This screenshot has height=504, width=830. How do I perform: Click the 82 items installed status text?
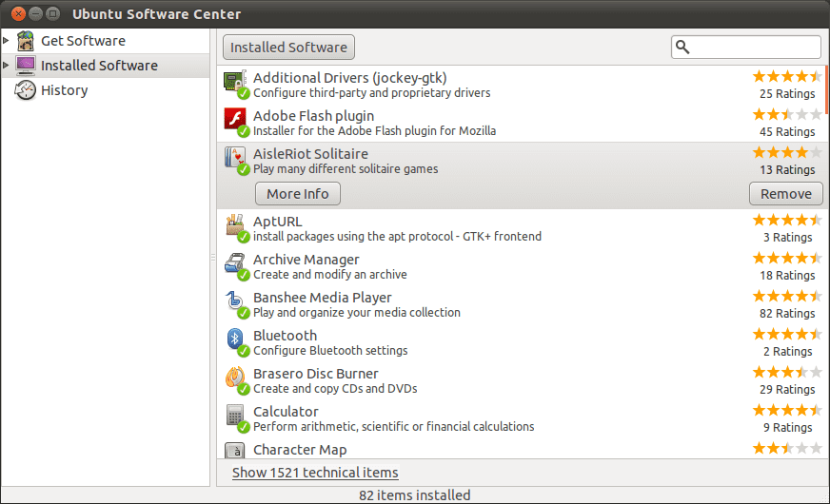[x=414, y=495]
